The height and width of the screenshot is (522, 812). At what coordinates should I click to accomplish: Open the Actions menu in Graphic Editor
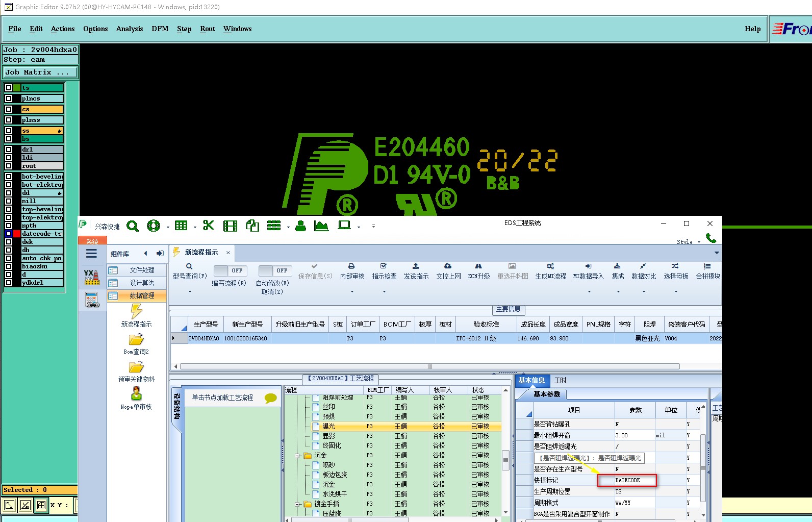pos(63,29)
